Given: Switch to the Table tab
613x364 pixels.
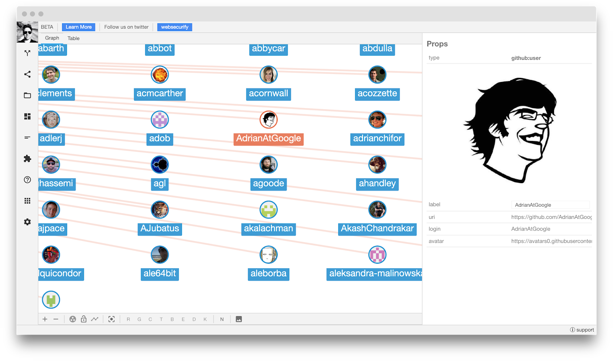Looking at the screenshot, I should [x=73, y=38].
